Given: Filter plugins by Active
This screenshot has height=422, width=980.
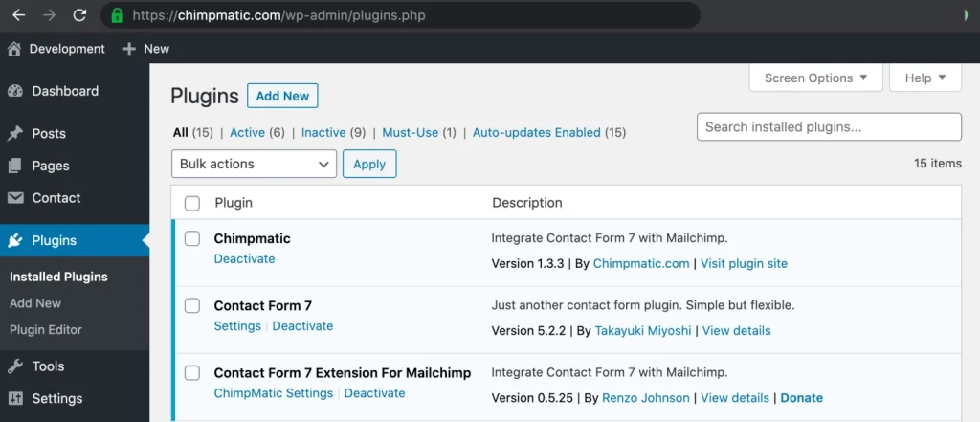Looking at the screenshot, I should [x=248, y=133].
